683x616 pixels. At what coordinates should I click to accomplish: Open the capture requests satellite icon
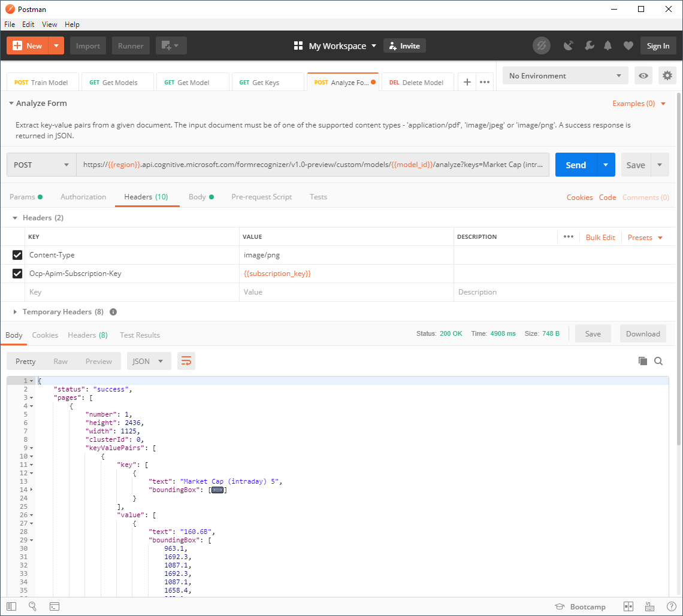569,45
